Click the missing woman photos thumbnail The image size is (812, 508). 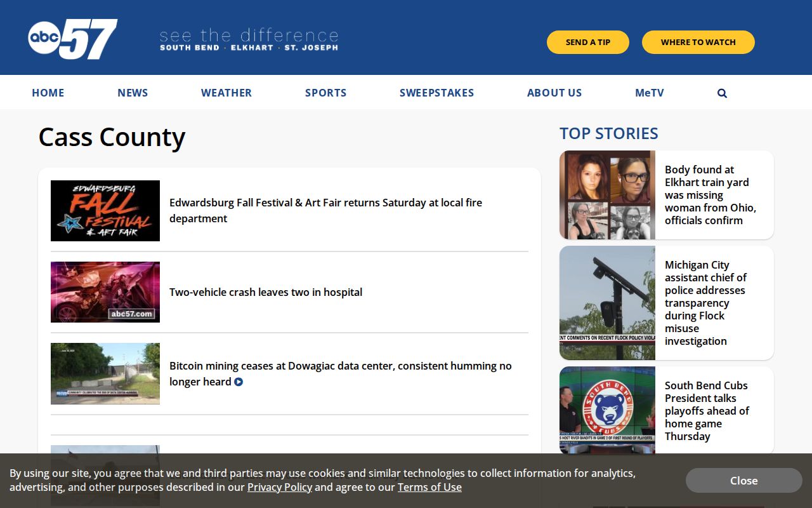pos(607,195)
